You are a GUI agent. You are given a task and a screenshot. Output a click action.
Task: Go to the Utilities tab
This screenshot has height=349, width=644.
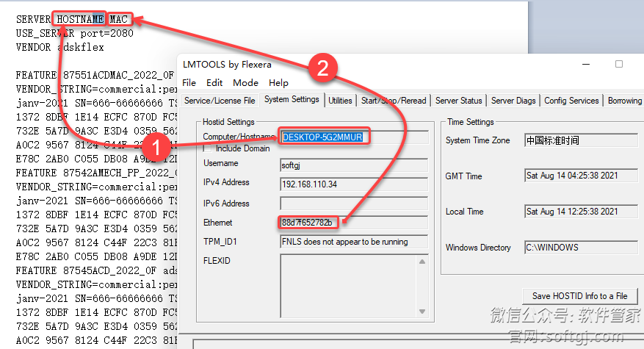[340, 101]
